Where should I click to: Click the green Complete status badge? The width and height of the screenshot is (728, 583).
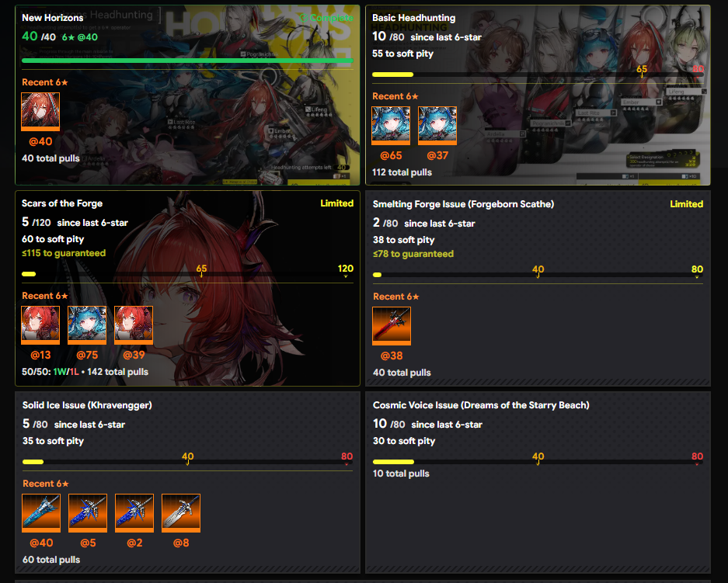click(x=326, y=18)
